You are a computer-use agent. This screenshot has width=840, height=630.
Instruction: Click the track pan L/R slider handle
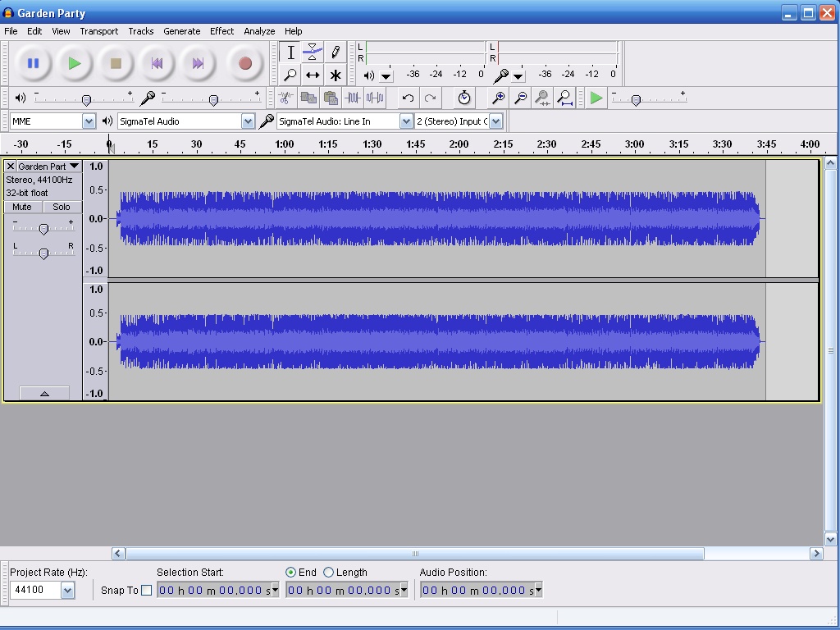[x=44, y=253]
